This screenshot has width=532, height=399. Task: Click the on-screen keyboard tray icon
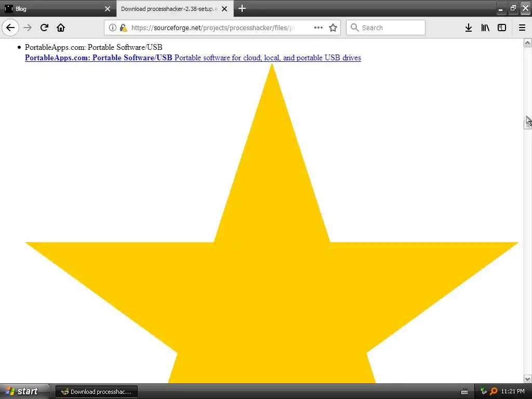pos(464,392)
